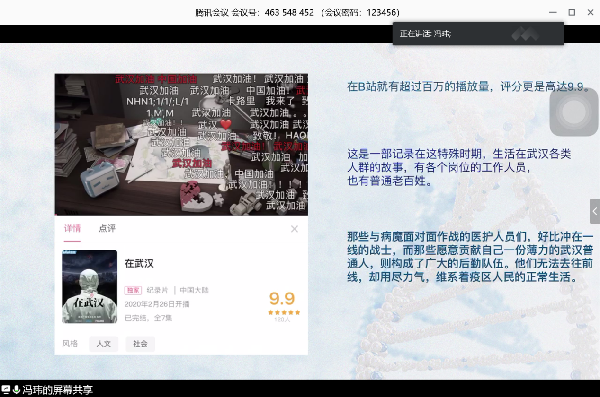The height and width of the screenshot is (397, 600).
Task: Click the microphone icon beside 冯玮
Action: 16,390
